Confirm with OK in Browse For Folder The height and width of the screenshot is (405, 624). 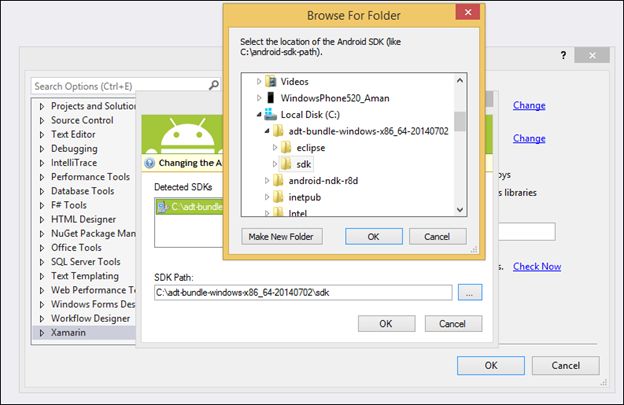click(x=374, y=236)
